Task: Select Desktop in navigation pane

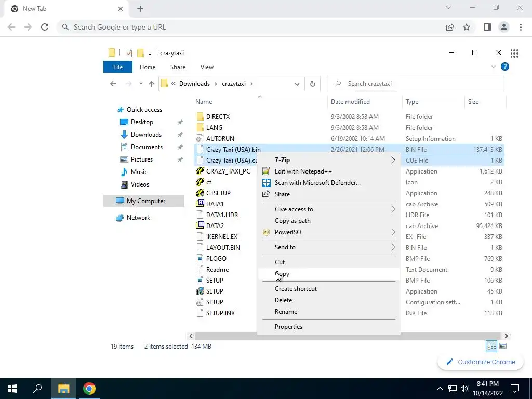Action: click(142, 122)
